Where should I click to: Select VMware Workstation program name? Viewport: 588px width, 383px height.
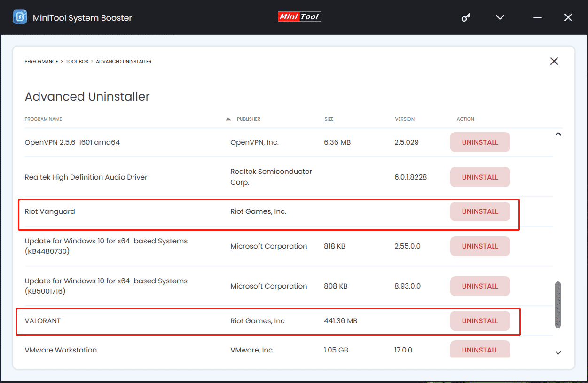pyautogui.click(x=61, y=350)
